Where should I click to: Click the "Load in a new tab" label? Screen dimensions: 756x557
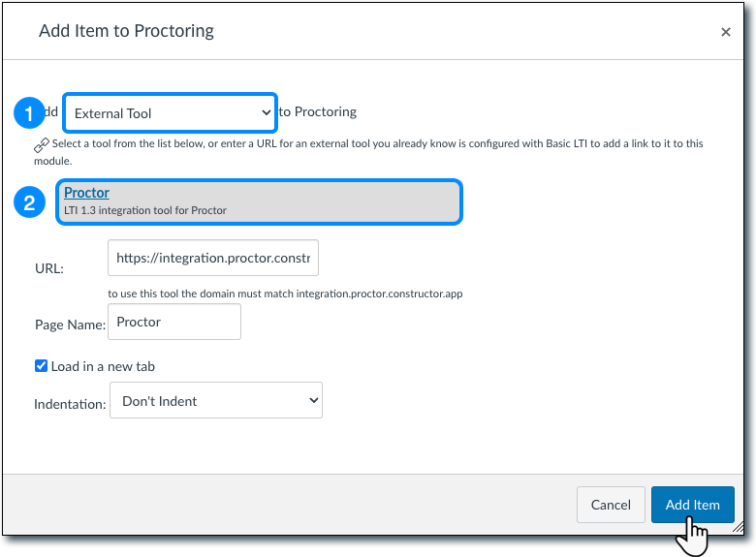[x=103, y=366]
